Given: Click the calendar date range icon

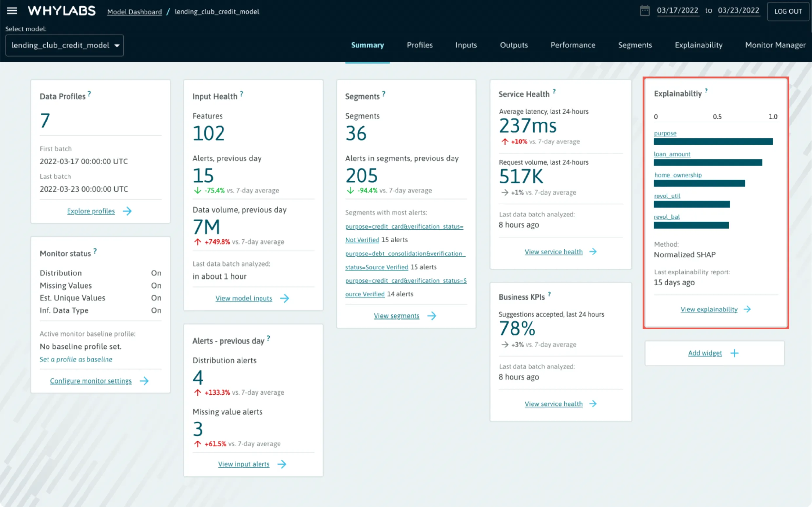Looking at the screenshot, I should coord(644,11).
